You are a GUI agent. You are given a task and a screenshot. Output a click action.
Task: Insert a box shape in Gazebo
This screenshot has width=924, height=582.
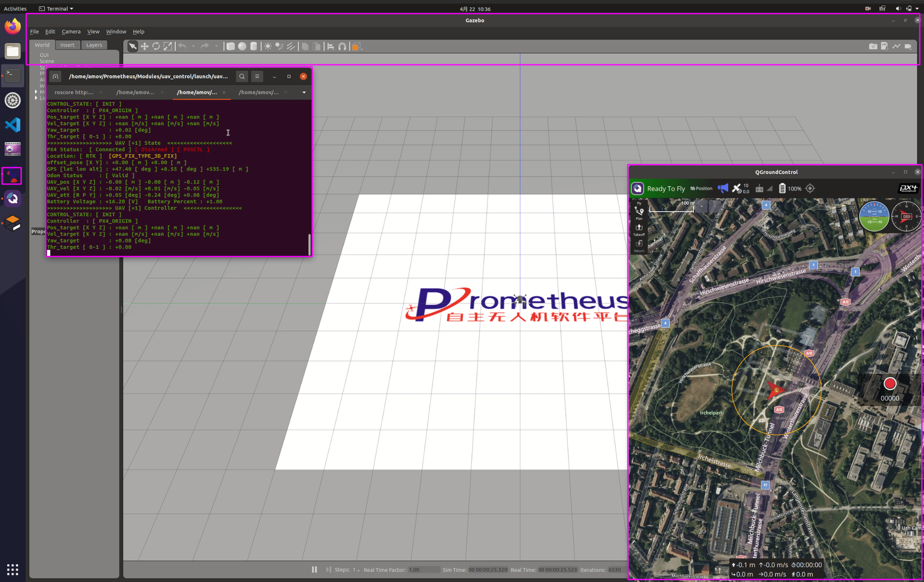231,46
